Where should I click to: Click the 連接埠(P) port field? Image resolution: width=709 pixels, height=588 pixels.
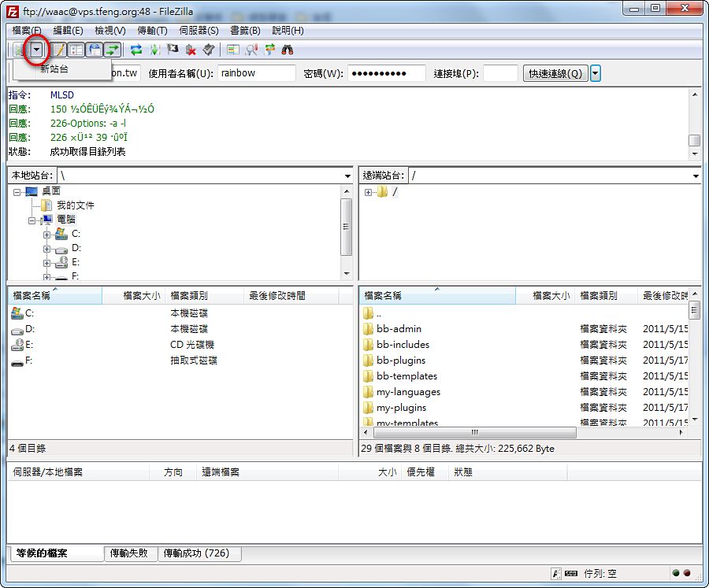[x=500, y=73]
